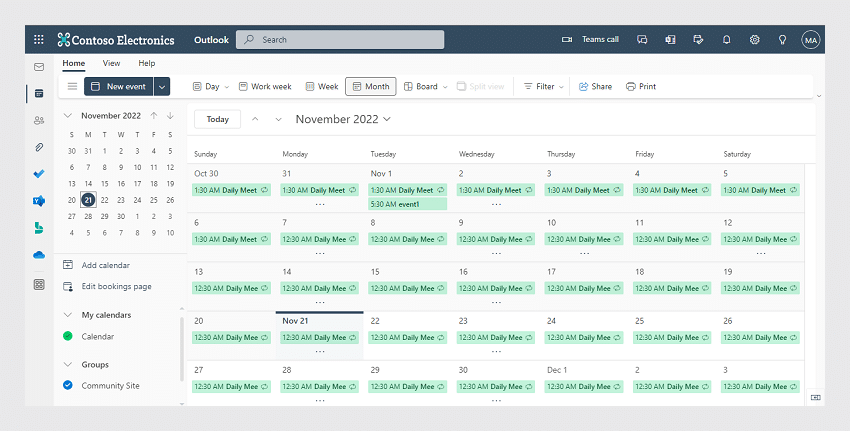This screenshot has width=850, height=431.
Task: Select Month view
Action: coord(371,86)
